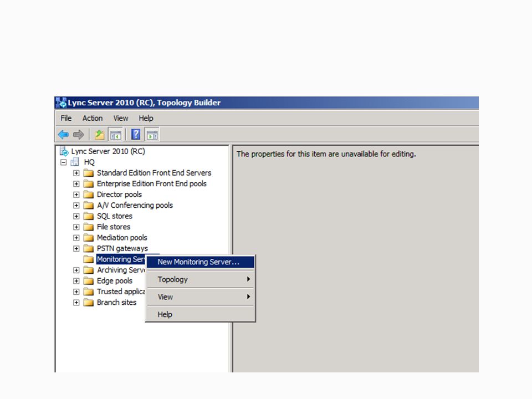This screenshot has height=399, width=532.
Task: Expand the Branch sites node
Action: [76, 303]
